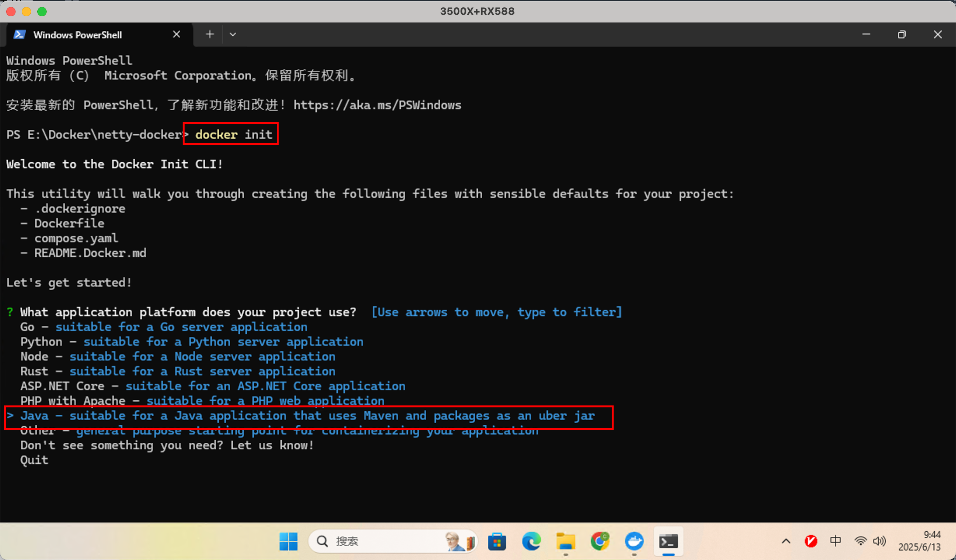Expand hidden system tray icons chevron
Viewport: 956px width, 560px height.
coord(786,541)
